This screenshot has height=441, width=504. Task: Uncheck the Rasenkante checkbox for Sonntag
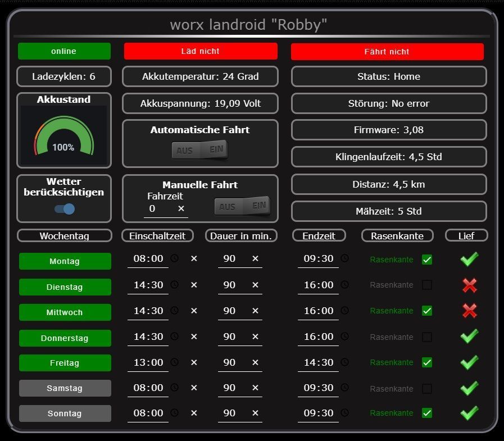click(427, 413)
